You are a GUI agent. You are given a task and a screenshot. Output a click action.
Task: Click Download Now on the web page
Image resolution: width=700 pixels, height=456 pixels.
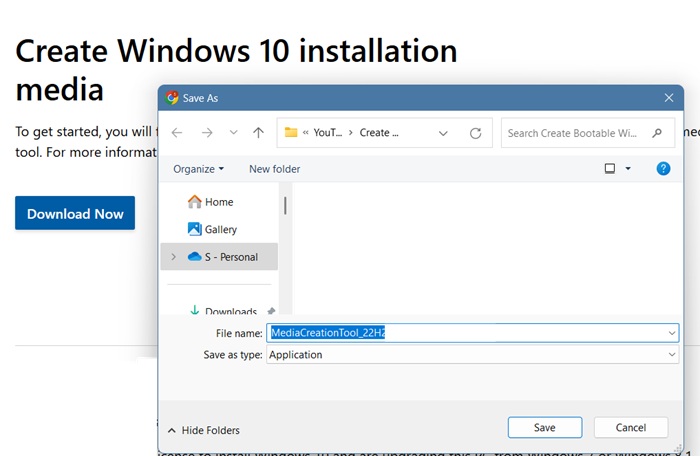[75, 213]
